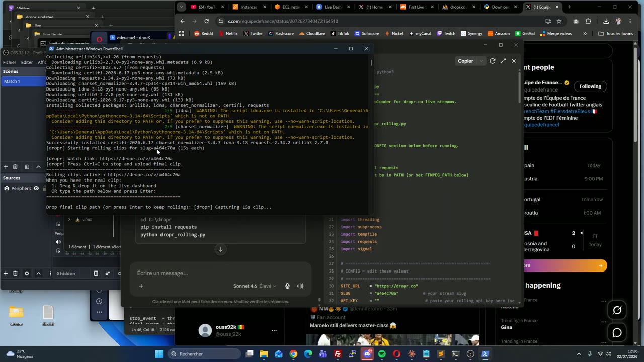Close the code artifact panel

click(514, 61)
